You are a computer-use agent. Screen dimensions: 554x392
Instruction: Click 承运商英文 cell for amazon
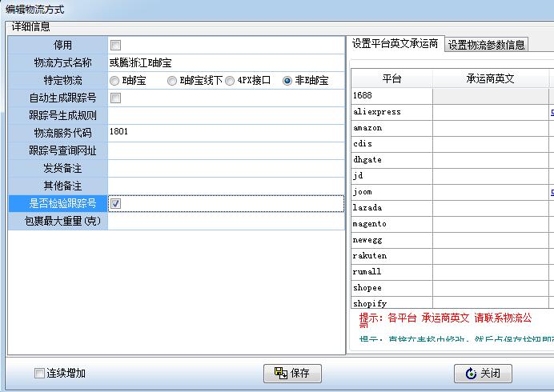click(x=491, y=128)
